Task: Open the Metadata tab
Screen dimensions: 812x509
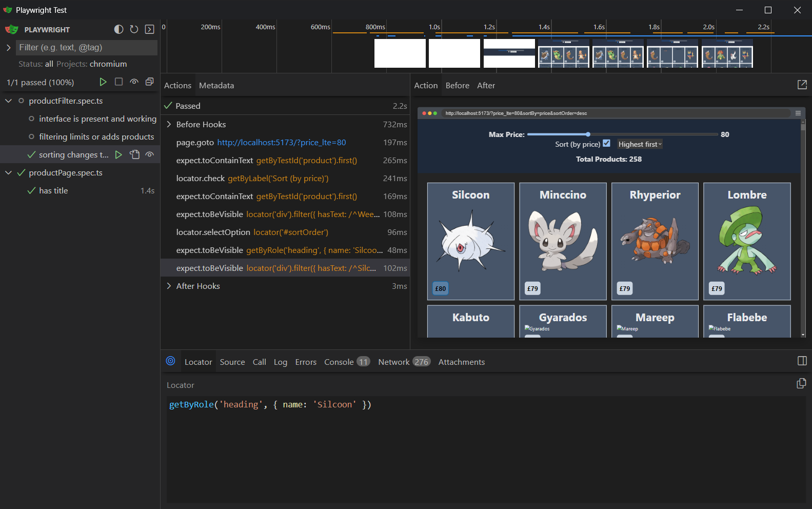Action: [216, 85]
